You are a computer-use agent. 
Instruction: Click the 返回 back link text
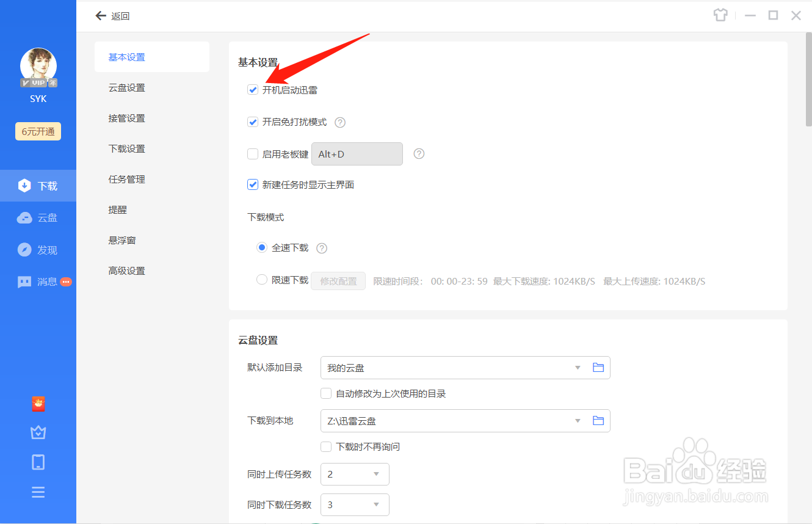[x=120, y=16]
